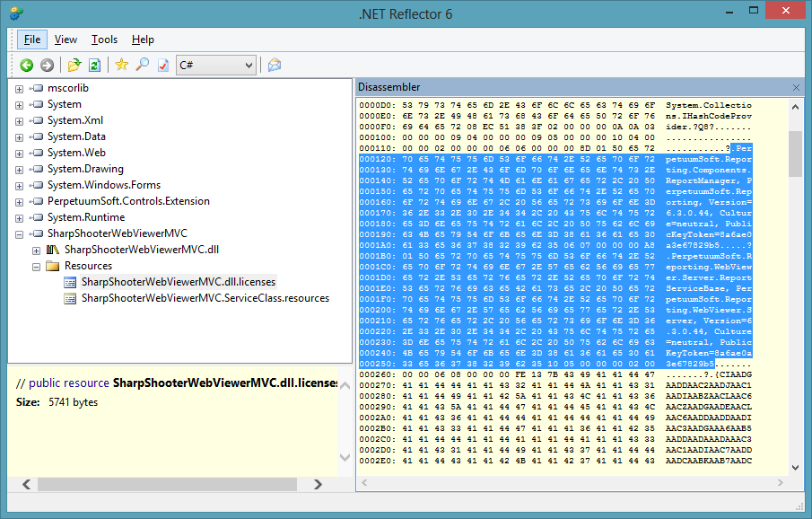The width and height of the screenshot is (812, 519).
Task: Click info pane scroll right arrow
Action: [318, 484]
